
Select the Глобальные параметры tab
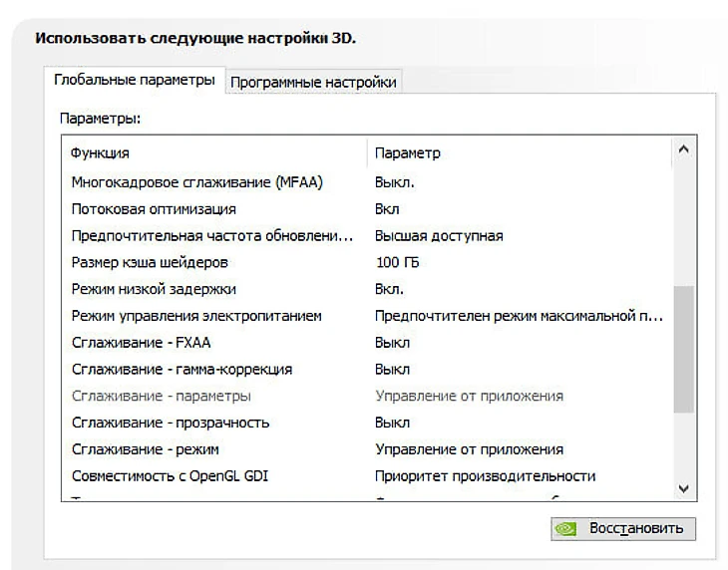134,80
